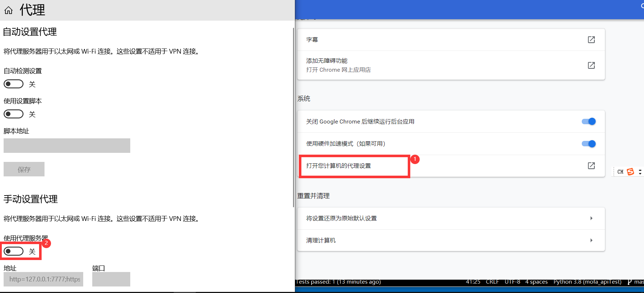Expand 将设置还原为原始默认设置 arrow
This screenshot has height=293, width=644.
coord(591,218)
